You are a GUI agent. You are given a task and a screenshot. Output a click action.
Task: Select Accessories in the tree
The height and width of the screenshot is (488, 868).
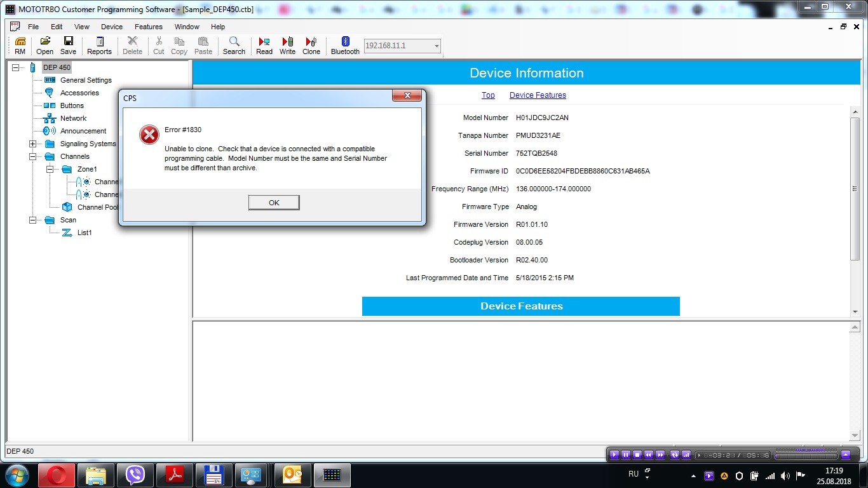point(79,93)
